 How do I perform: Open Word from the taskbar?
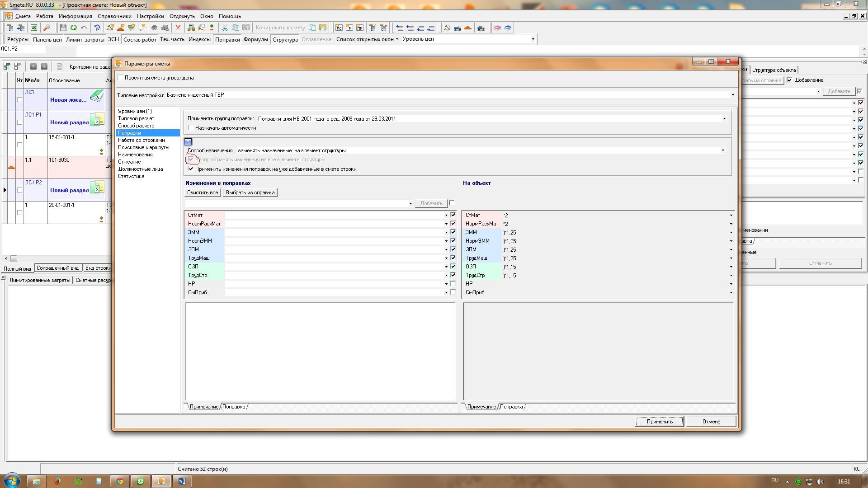click(182, 481)
